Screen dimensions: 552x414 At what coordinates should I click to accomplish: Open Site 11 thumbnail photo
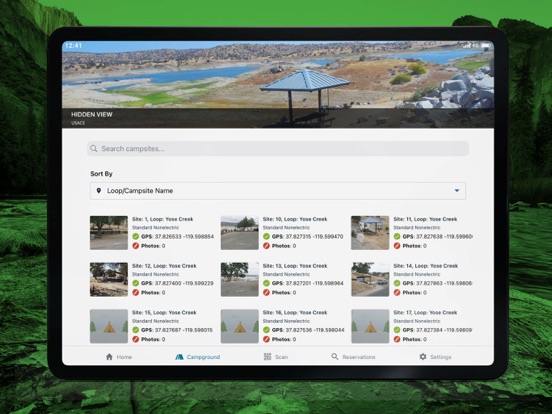(x=370, y=233)
